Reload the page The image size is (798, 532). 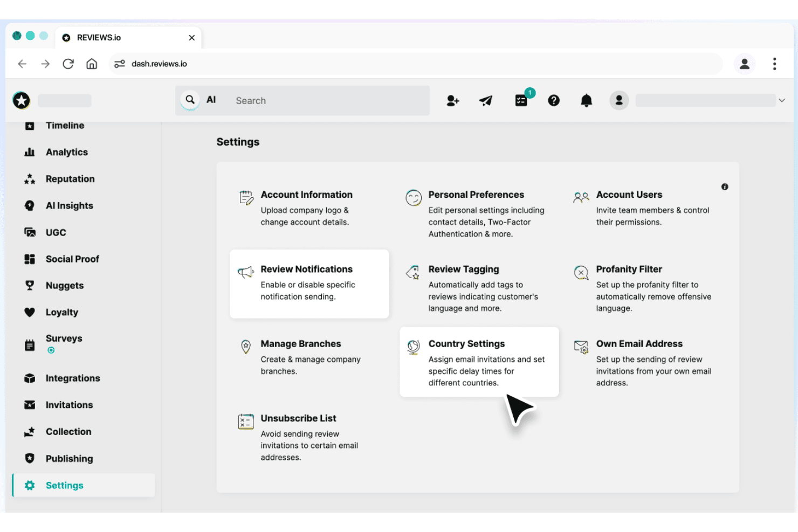tap(68, 64)
